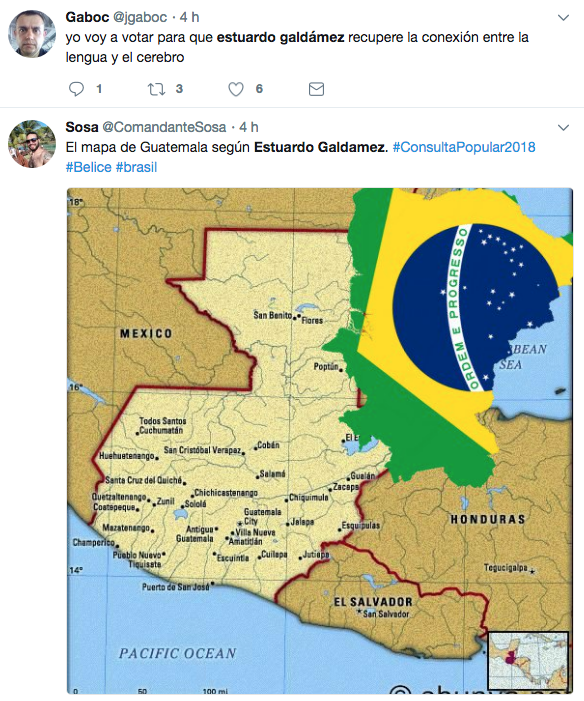
Task: Retweet Gaboc's tweet
Action: click(x=157, y=89)
